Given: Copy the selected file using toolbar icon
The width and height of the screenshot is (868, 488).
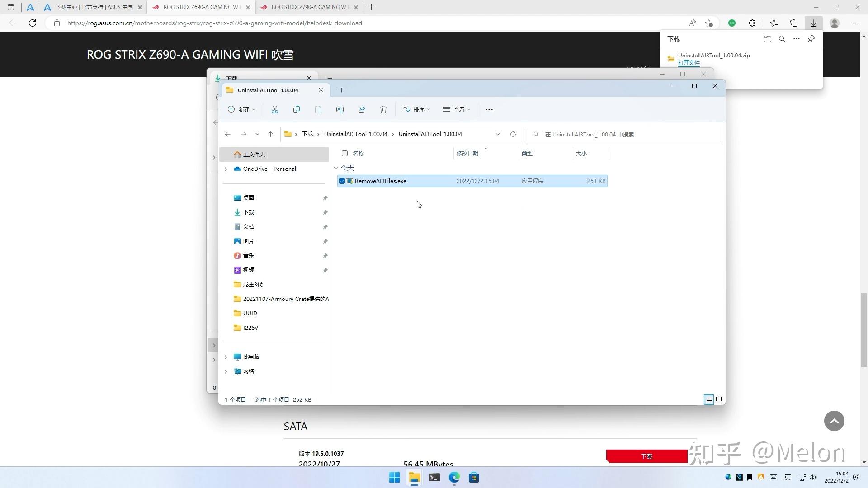Looking at the screenshot, I should [297, 109].
